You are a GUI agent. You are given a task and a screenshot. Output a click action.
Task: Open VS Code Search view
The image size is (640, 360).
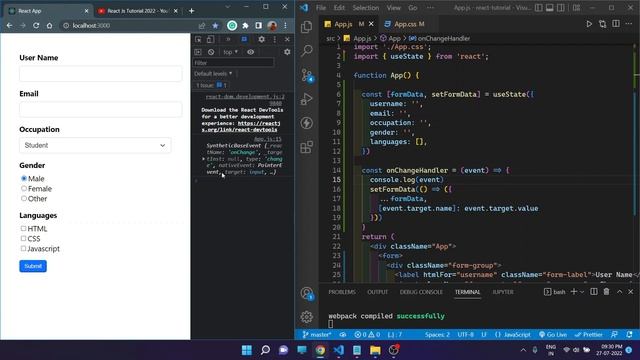point(307,51)
